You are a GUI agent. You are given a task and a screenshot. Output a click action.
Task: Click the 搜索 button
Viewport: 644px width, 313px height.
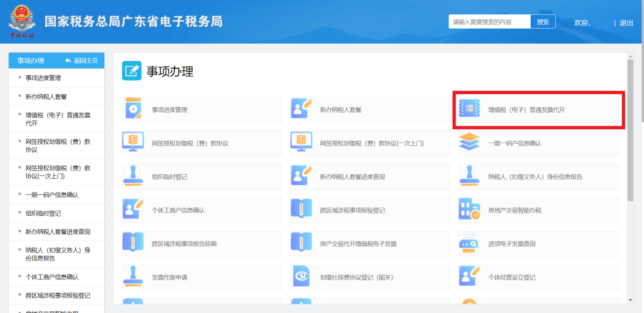(x=543, y=22)
